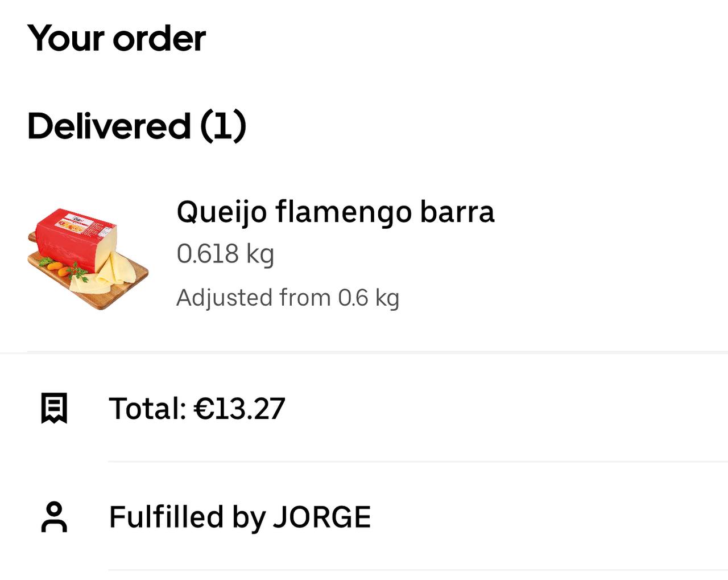This screenshot has width=728, height=580.
Task: Expand the Delivered (1) section heading
Action: [136, 126]
